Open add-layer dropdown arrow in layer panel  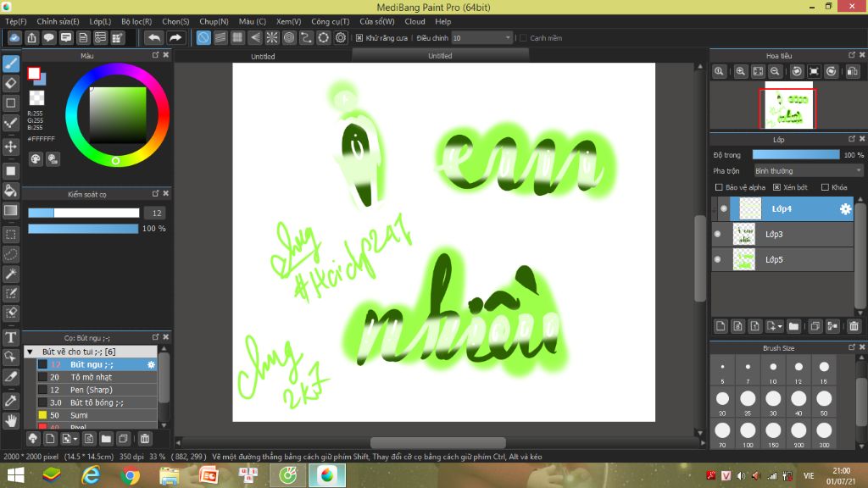pos(774,326)
